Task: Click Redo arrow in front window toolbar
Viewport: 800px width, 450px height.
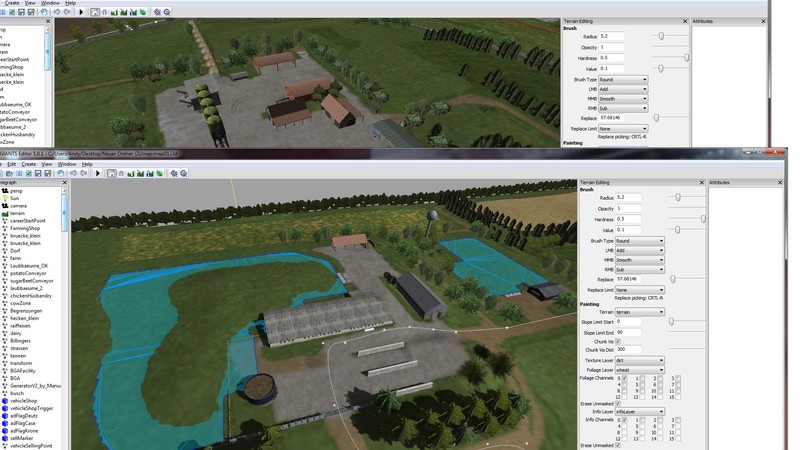Action: point(83,173)
